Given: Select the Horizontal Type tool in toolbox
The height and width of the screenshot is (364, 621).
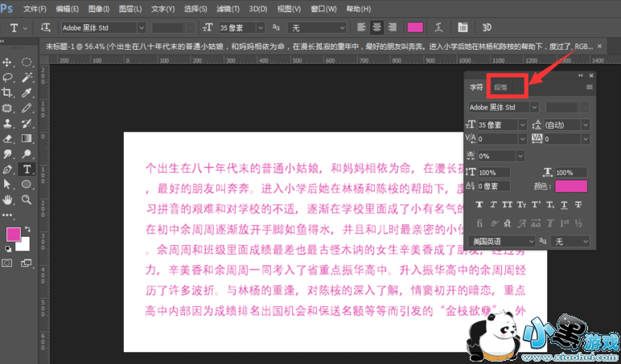Looking at the screenshot, I should pyautogui.click(x=27, y=170).
